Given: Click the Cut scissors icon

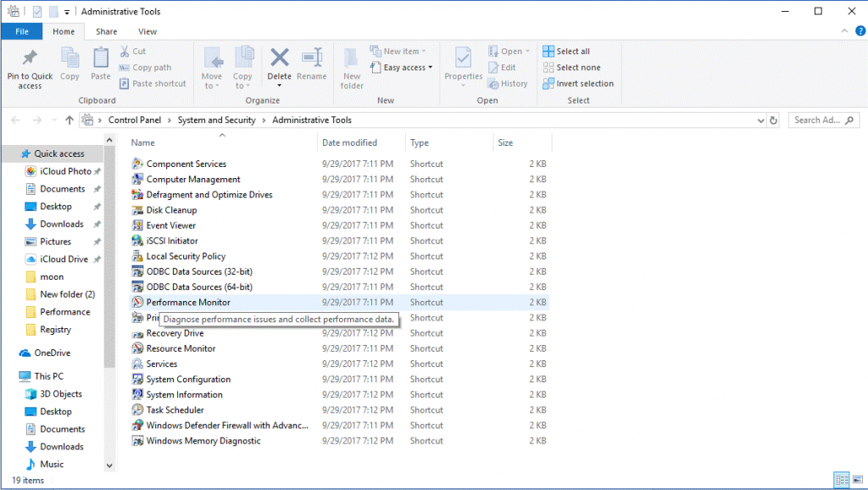Looking at the screenshot, I should [x=125, y=51].
